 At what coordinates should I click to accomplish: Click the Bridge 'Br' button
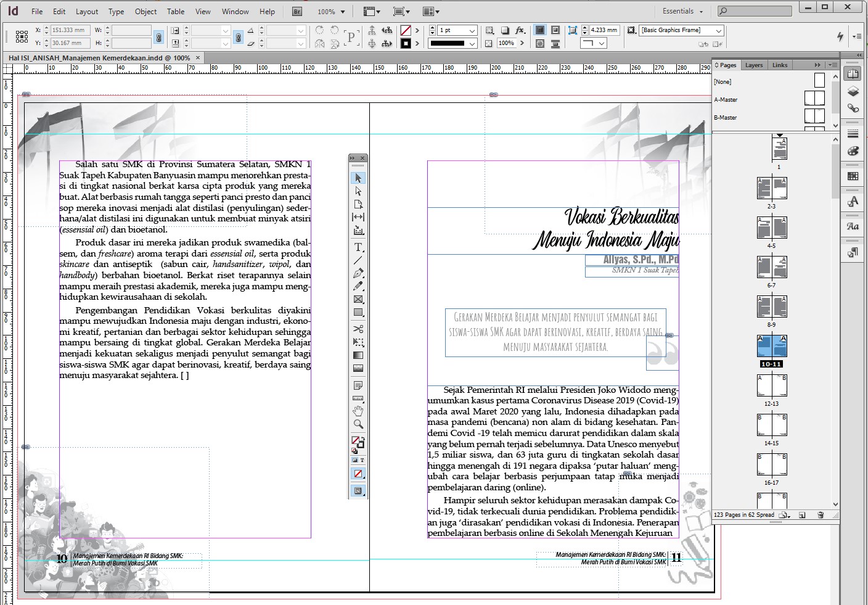(297, 11)
